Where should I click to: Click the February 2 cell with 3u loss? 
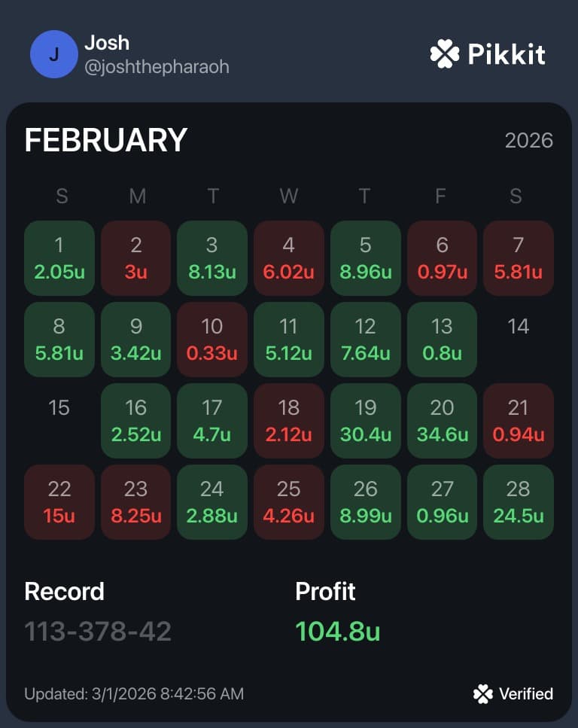point(135,258)
